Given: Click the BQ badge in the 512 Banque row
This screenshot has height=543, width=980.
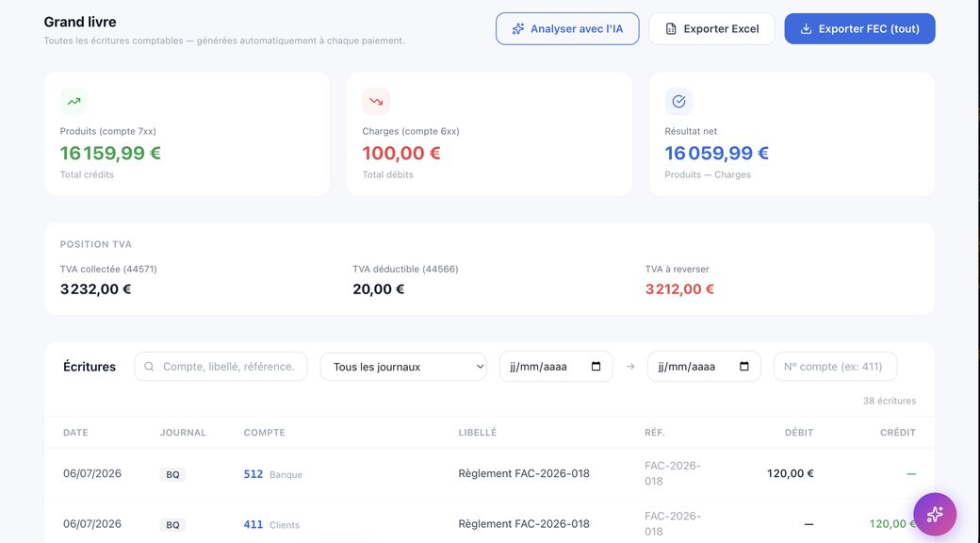Looking at the screenshot, I should pyautogui.click(x=172, y=474).
